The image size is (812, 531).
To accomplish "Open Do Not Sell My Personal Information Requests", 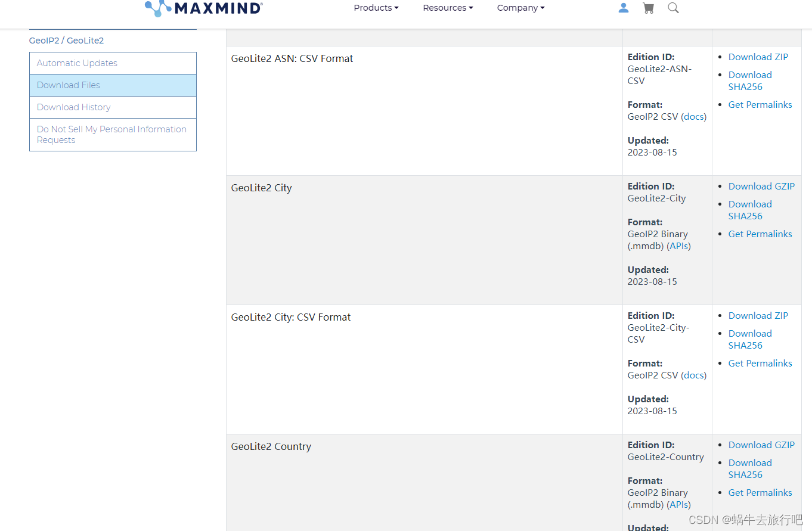I will [x=113, y=135].
